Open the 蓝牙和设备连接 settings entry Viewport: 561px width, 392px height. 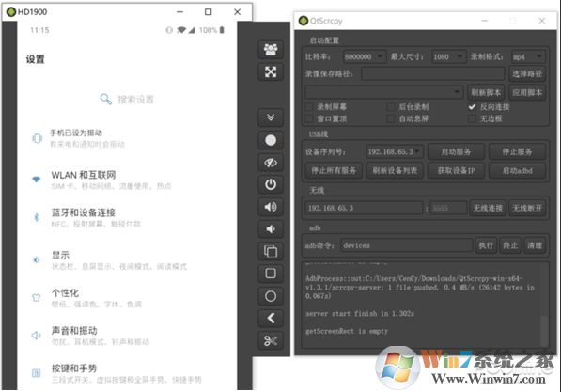[127, 218]
